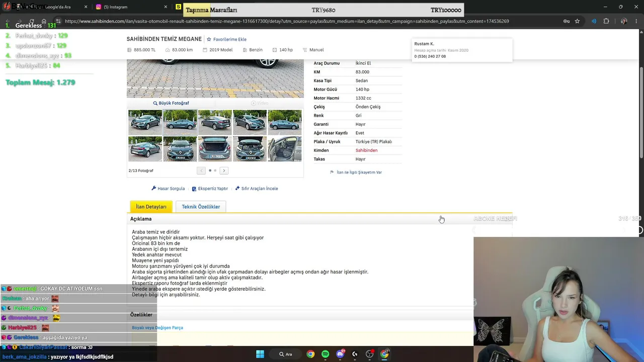This screenshot has height=362, width=644.
Task: Click the listing title SAHİBİNDEN TEMİZ MEGANE
Action: [x=164, y=39]
